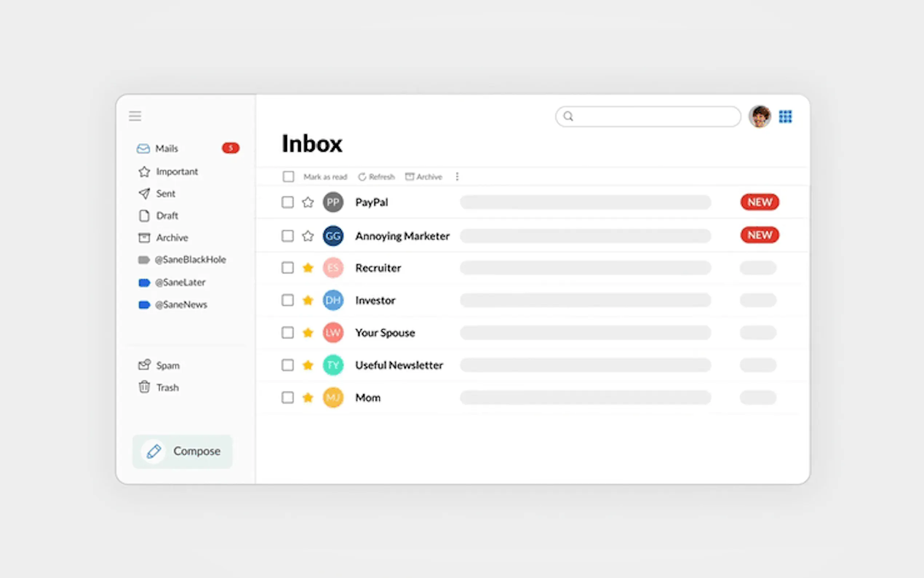Open the Spam folder
This screenshot has width=924, height=578.
point(167,365)
